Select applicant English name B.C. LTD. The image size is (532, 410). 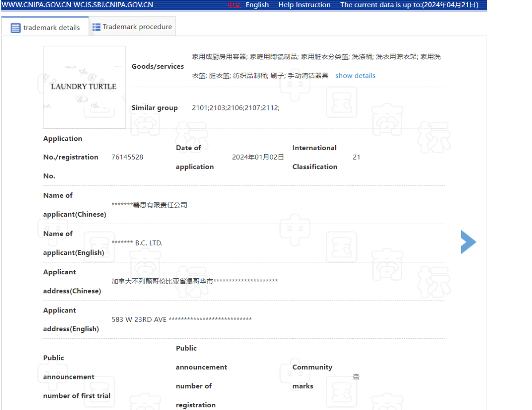point(149,243)
